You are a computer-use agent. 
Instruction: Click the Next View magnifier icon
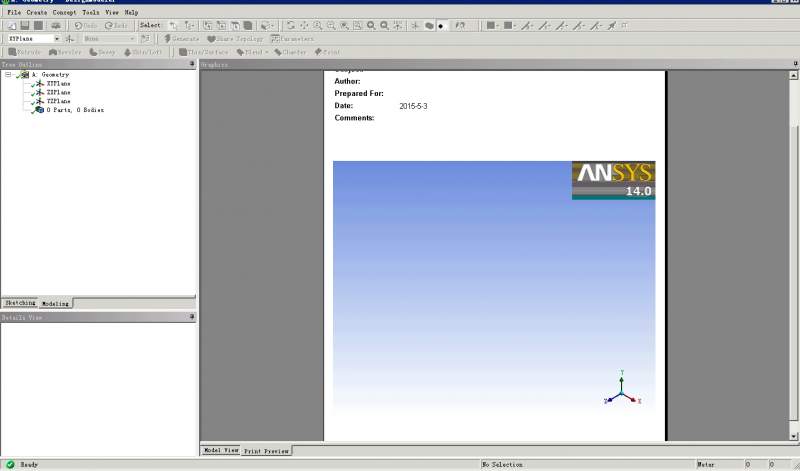[385, 26]
